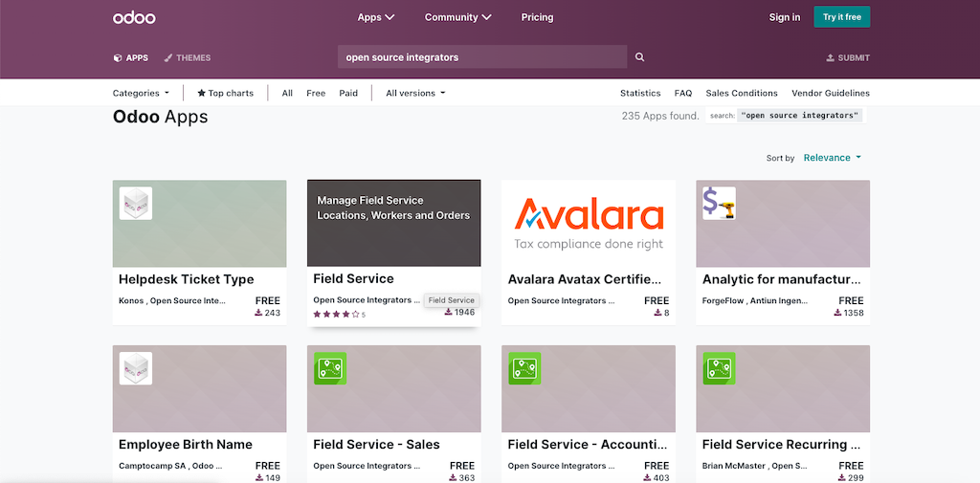
Task: Click Field Service - Sales map icon
Action: [x=330, y=368]
